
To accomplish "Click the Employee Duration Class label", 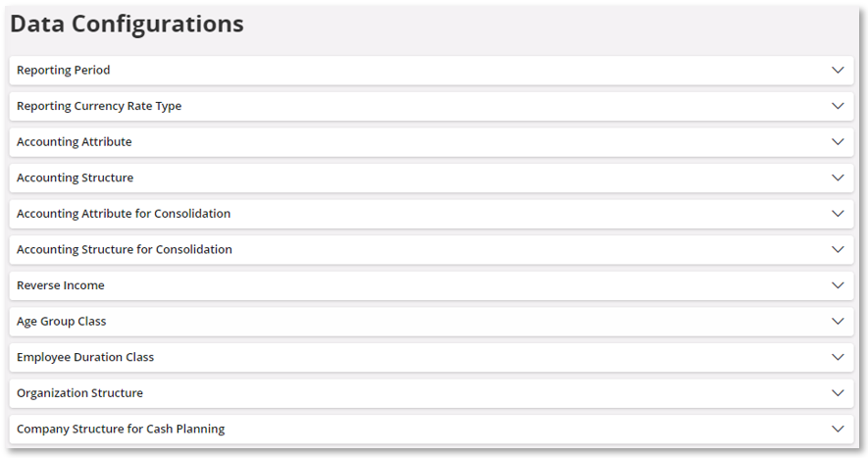I will (85, 357).
